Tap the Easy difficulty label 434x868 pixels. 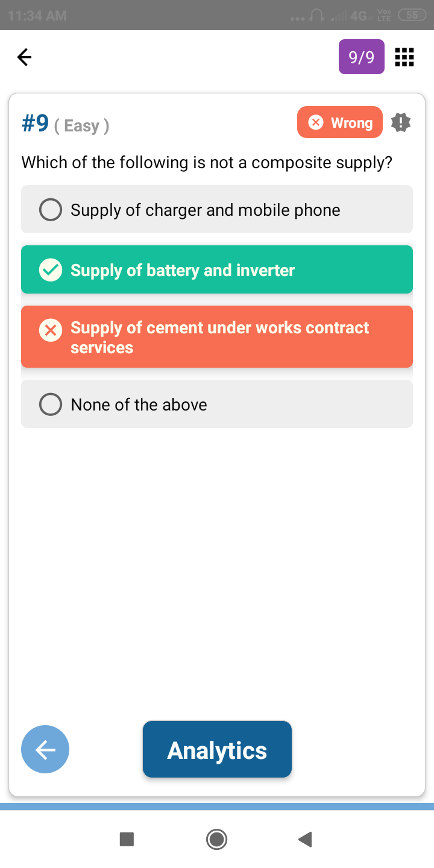(x=81, y=125)
